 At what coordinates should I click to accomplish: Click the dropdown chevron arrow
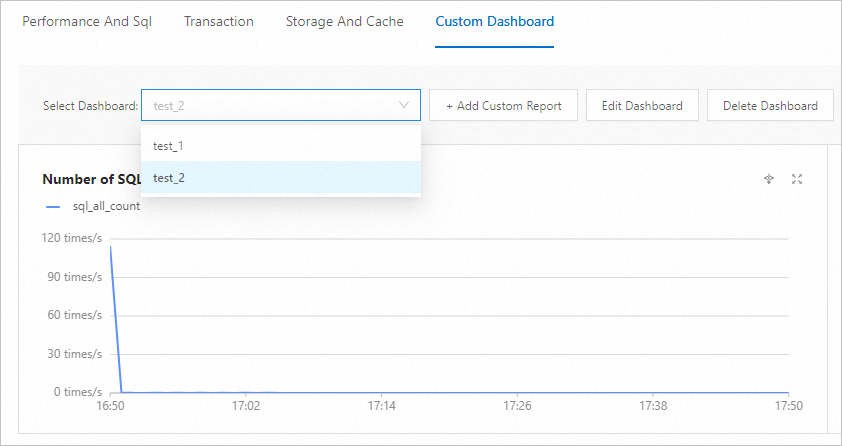tap(404, 105)
